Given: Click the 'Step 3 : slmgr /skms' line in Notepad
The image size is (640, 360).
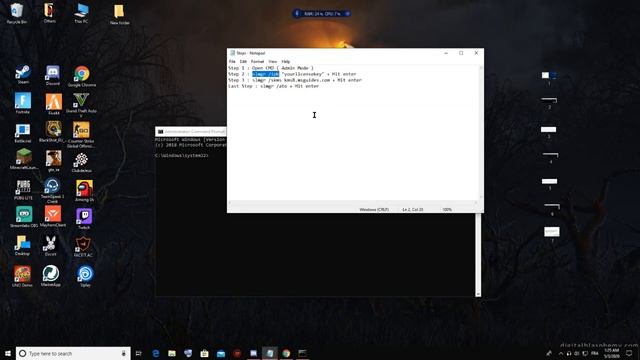Looking at the screenshot, I should click(295, 80).
